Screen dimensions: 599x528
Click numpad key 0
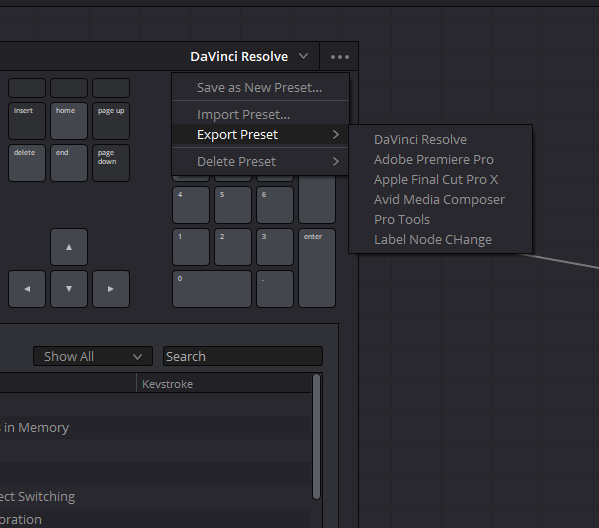(x=212, y=289)
